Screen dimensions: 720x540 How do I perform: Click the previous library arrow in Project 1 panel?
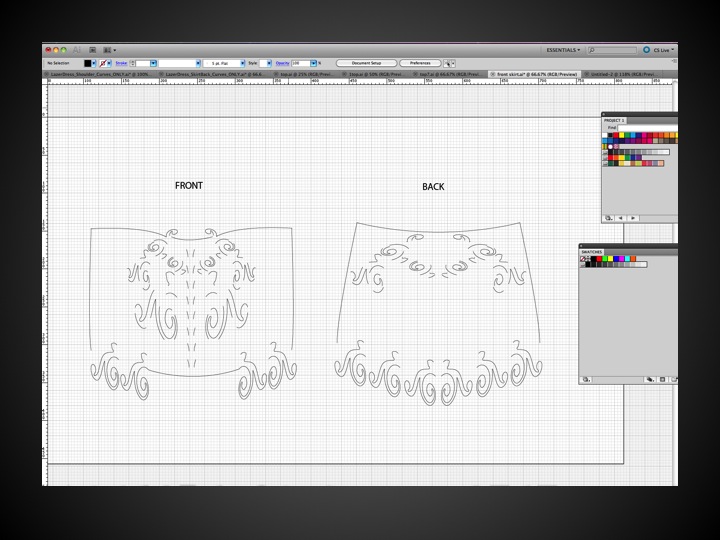click(621, 217)
